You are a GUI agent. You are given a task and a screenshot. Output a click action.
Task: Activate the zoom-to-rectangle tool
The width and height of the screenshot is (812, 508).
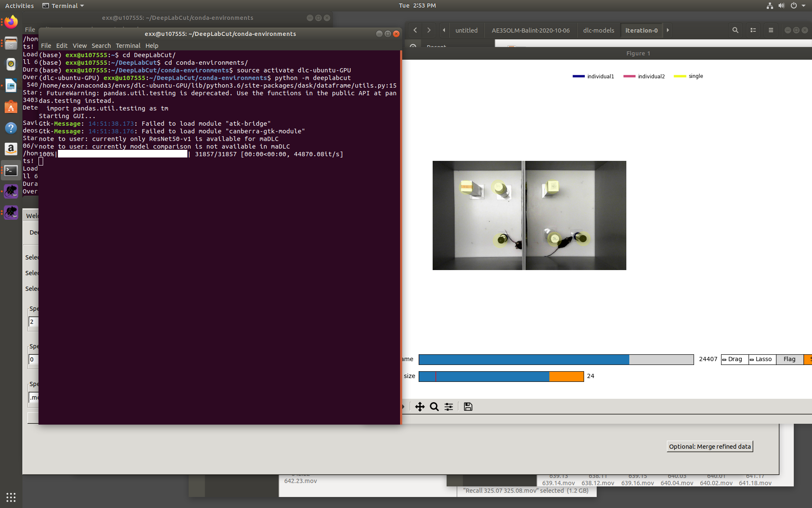click(434, 406)
